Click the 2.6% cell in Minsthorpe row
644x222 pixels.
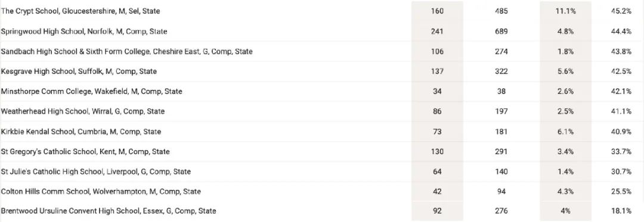565,91
